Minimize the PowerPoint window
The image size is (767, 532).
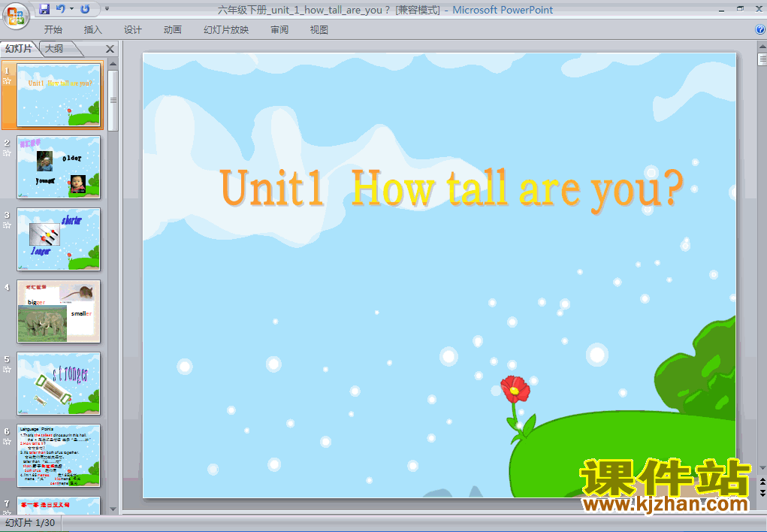tap(721, 9)
